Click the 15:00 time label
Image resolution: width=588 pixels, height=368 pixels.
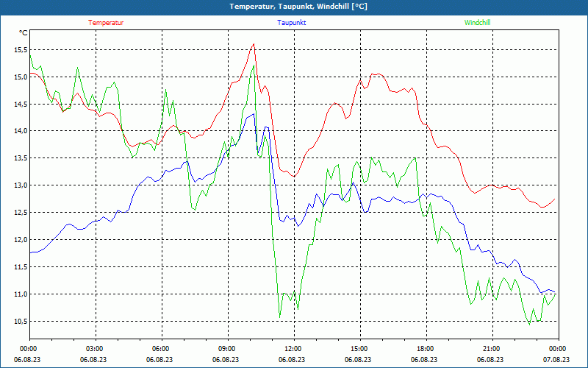pyautogui.click(x=360, y=348)
